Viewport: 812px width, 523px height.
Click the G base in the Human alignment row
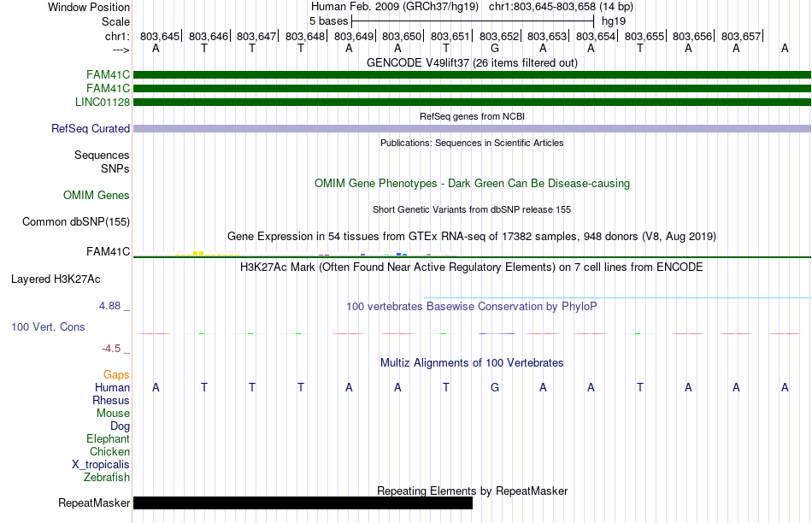pos(495,387)
